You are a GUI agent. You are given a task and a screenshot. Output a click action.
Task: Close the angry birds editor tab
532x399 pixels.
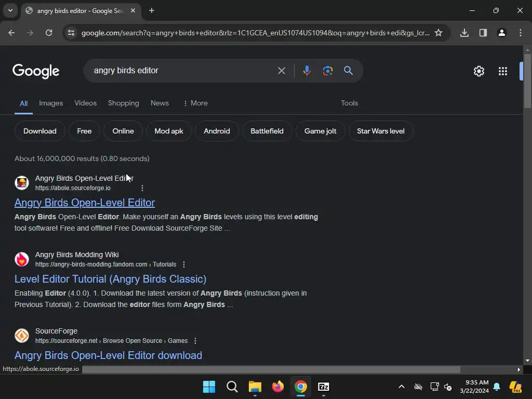coord(133,10)
